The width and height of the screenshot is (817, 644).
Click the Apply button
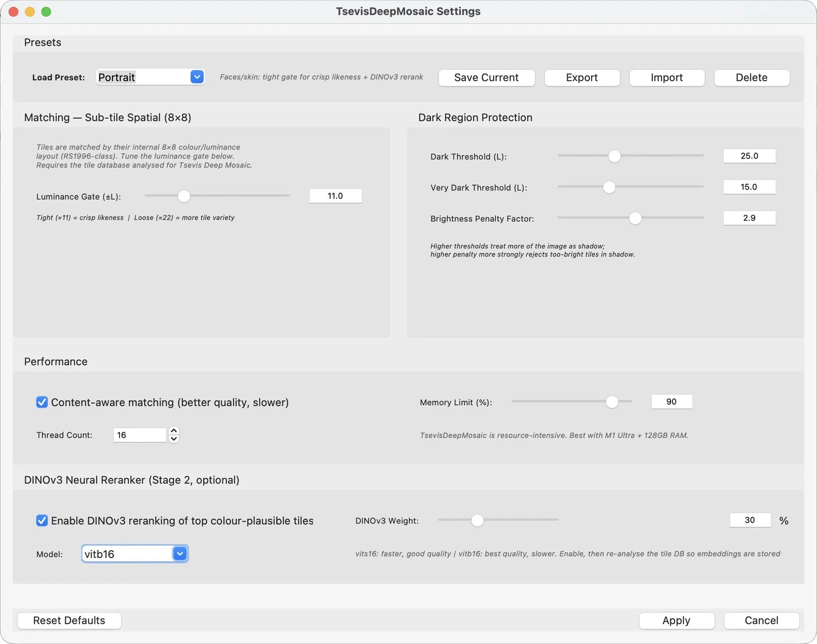(676, 621)
